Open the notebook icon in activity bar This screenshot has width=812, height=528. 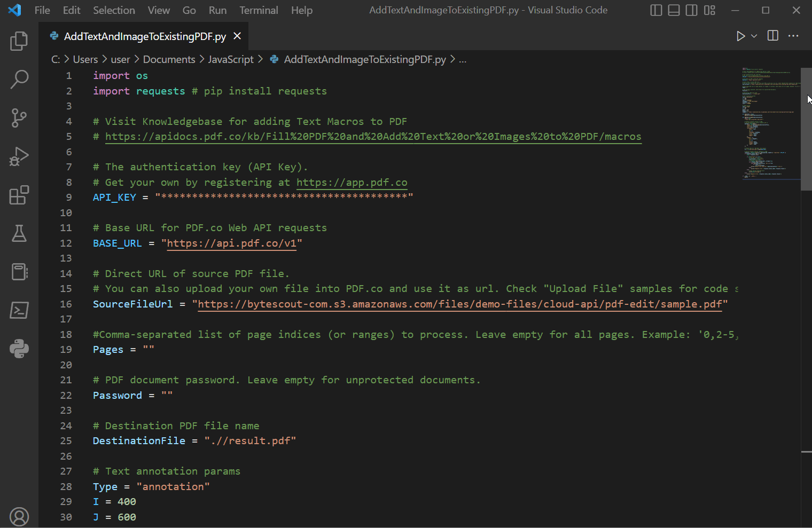[x=19, y=272]
